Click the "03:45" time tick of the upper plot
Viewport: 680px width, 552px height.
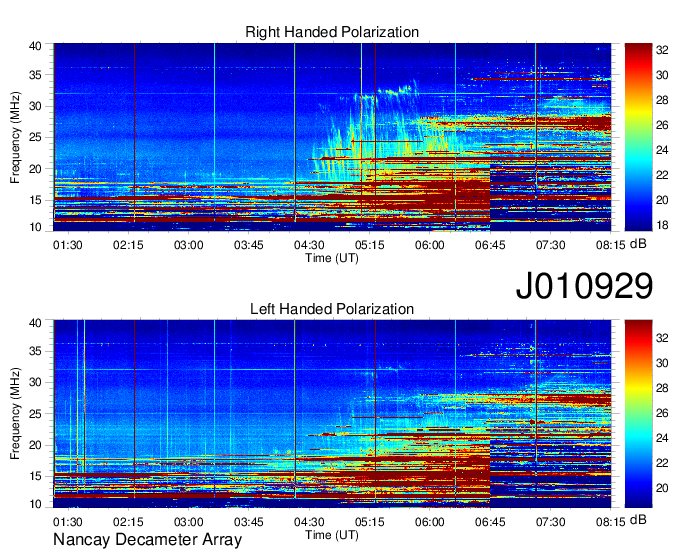click(249, 245)
